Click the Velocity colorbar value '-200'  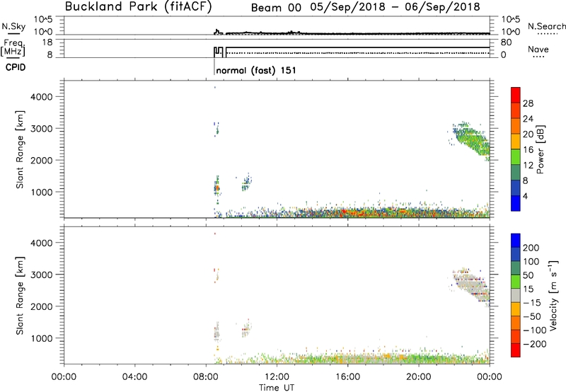pyautogui.click(x=535, y=344)
